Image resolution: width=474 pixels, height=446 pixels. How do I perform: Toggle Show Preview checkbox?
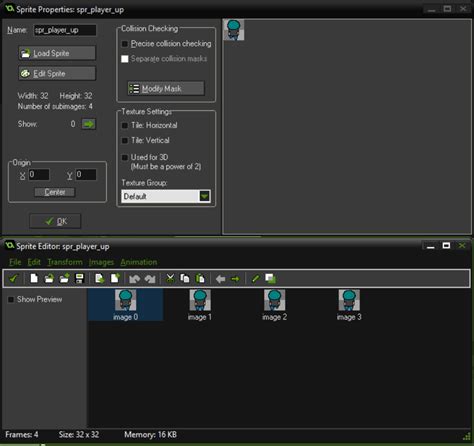tap(11, 299)
